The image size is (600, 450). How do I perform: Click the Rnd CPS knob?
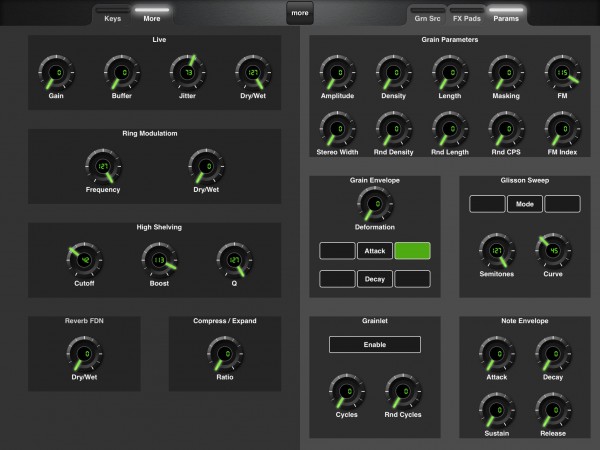[x=506, y=129]
